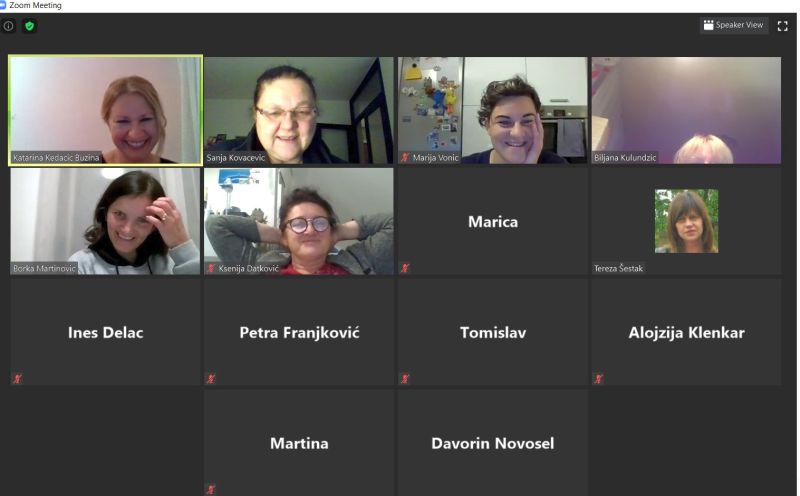The width and height of the screenshot is (800, 496).
Task: Open the meeting information icon
Action: pyautogui.click(x=9, y=26)
